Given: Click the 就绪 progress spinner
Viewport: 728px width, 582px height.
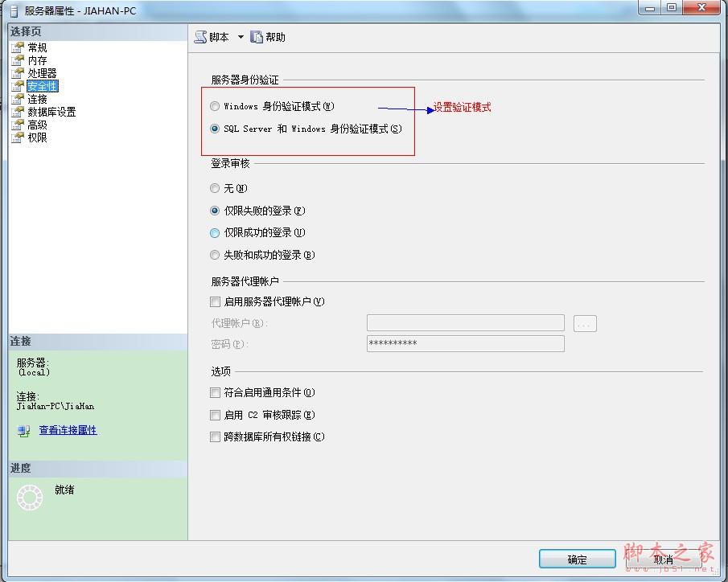Looking at the screenshot, I should point(30,498).
